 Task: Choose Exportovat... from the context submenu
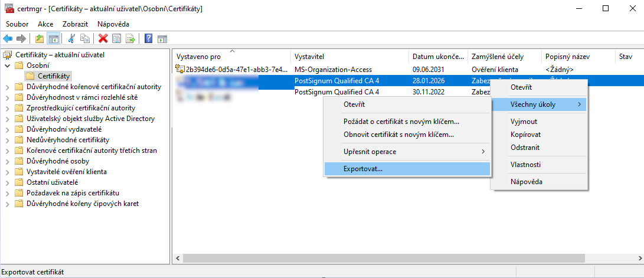pos(407,169)
